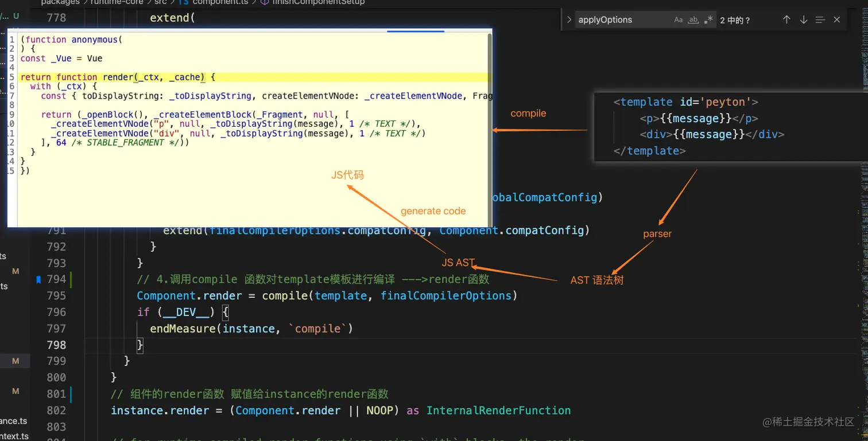
Task: Click "<template id='peyton'>" in template snippet
Action: (686, 102)
